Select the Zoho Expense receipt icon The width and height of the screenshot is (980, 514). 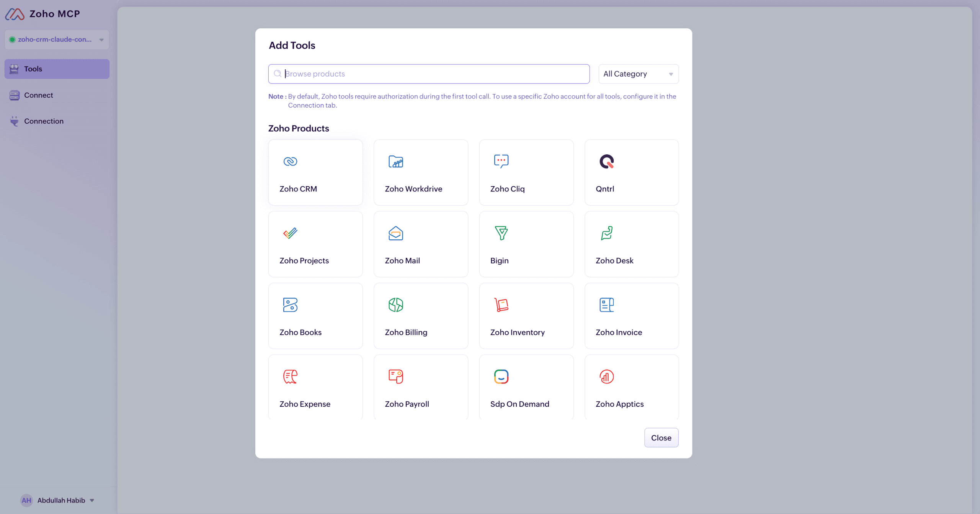290,376
